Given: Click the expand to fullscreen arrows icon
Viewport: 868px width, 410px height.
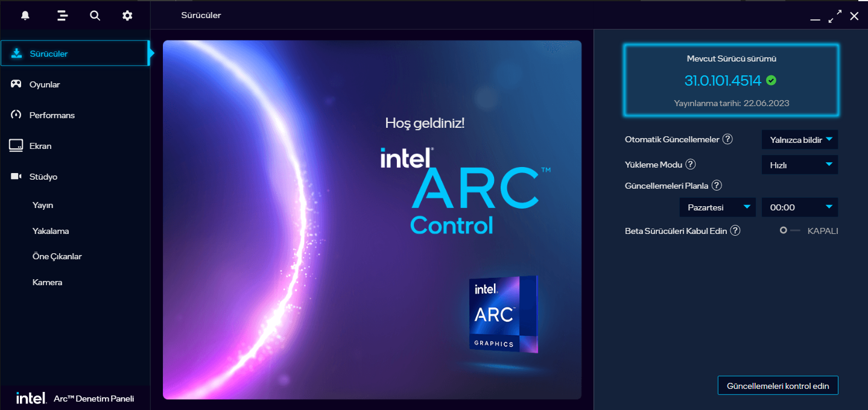Looking at the screenshot, I should click(x=835, y=16).
